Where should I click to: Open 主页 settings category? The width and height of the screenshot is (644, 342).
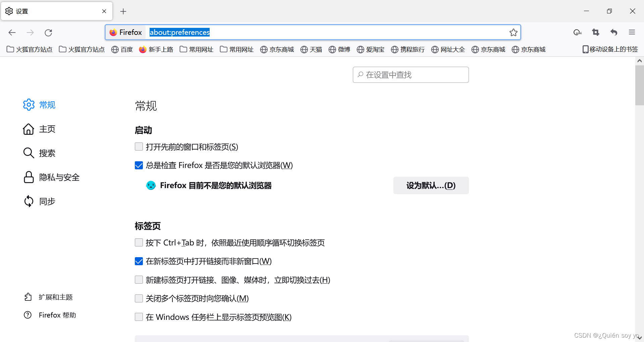coord(39,129)
